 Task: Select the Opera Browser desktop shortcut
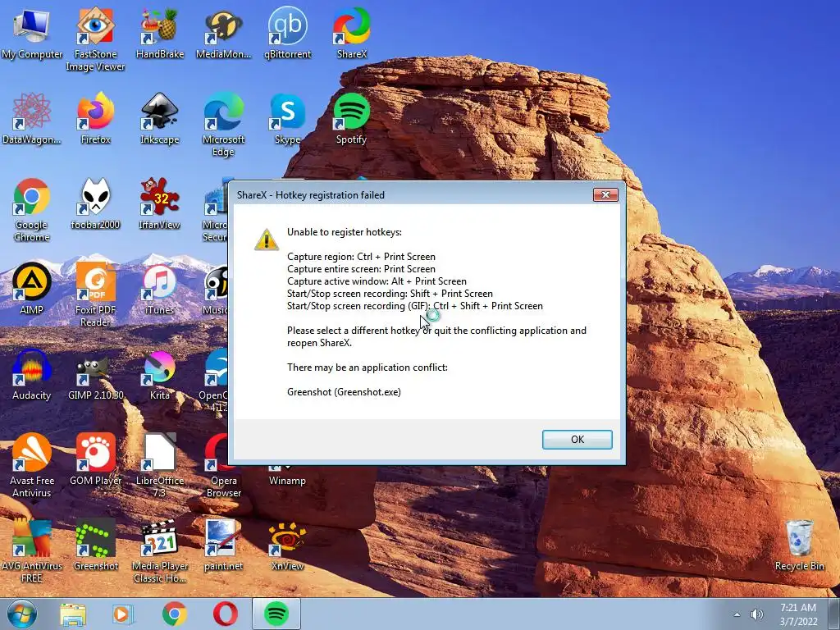(223, 467)
